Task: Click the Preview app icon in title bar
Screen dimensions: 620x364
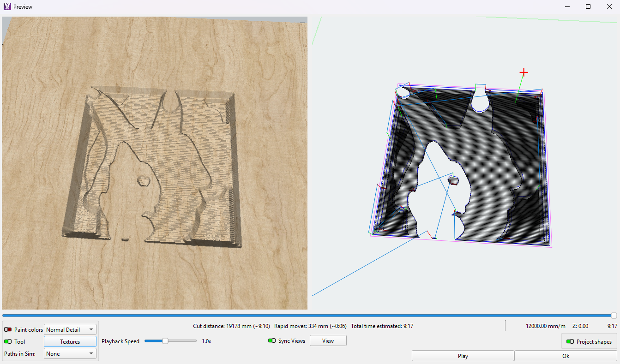Action: [x=7, y=7]
